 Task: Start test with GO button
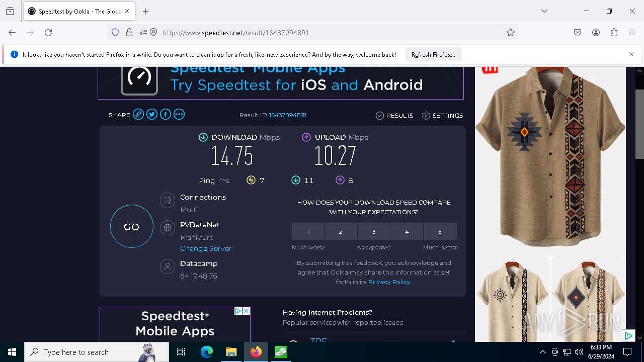pos(132,226)
